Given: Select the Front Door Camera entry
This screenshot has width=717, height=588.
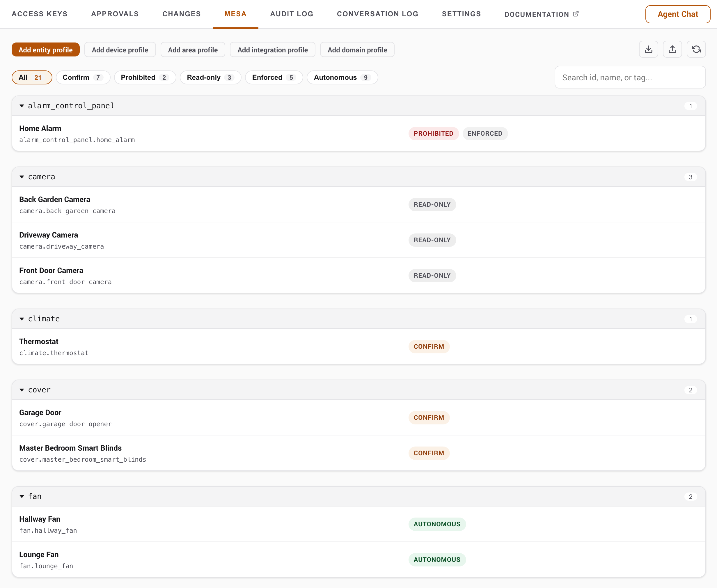Looking at the screenshot, I should coord(358,275).
